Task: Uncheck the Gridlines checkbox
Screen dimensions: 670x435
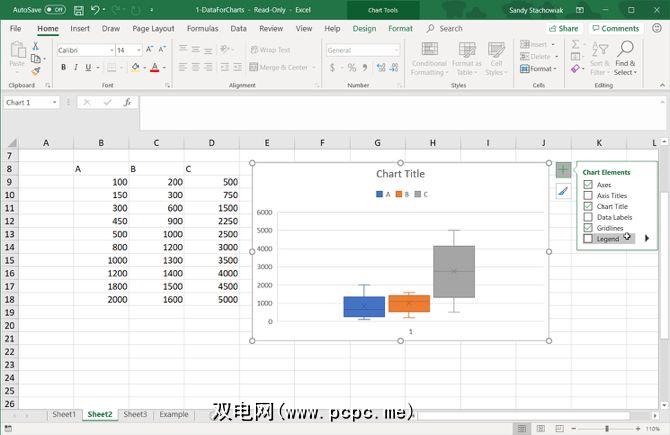Action: tap(588, 228)
